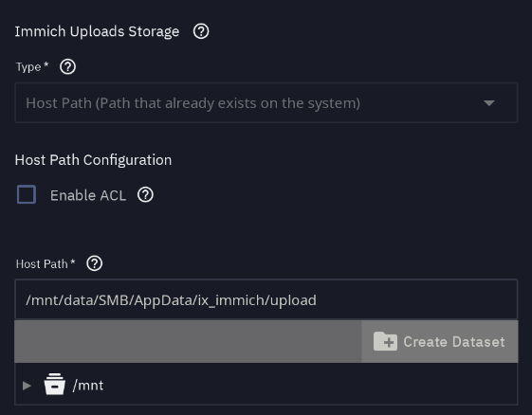Click the gray bar left of Create Dataset
The image size is (532, 415).
coord(188,341)
